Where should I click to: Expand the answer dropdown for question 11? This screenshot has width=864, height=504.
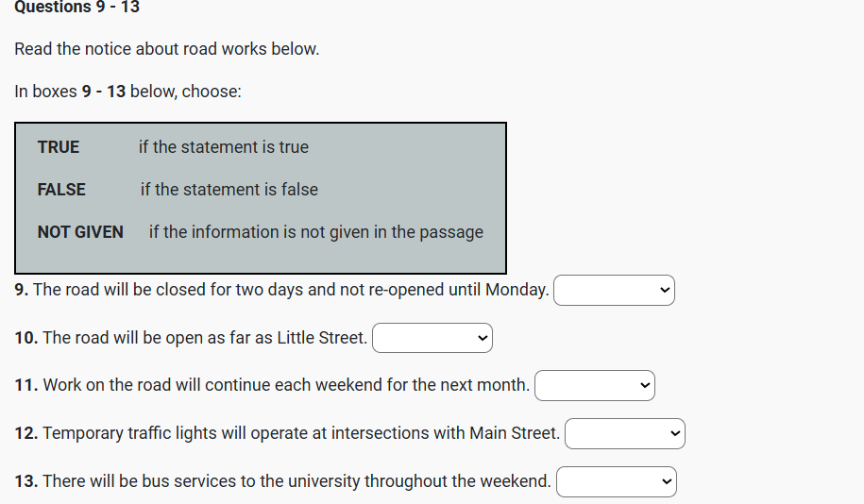coord(595,385)
